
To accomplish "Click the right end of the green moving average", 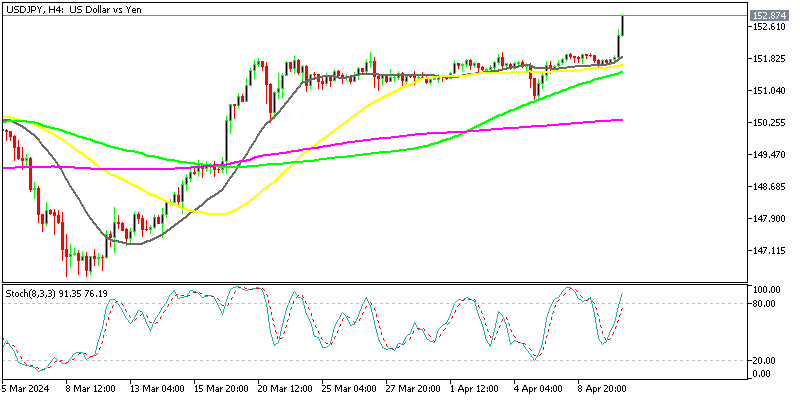I will 622,72.
